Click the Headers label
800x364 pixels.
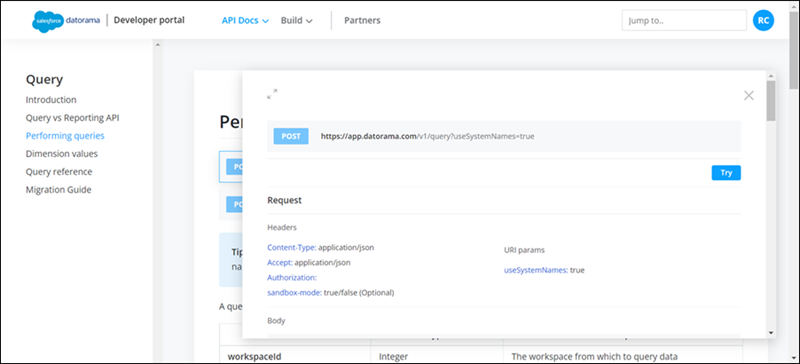[282, 227]
